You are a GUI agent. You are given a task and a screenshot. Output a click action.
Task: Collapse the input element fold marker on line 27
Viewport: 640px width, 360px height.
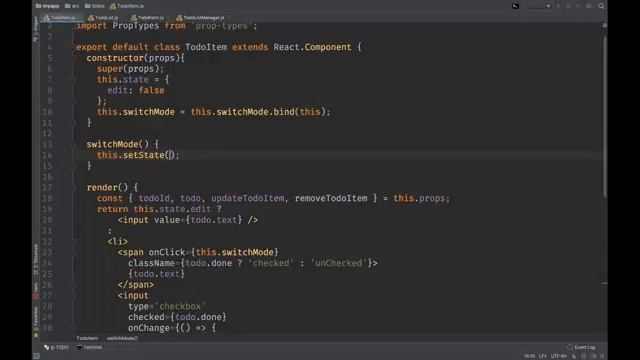pyautogui.click(x=73, y=296)
